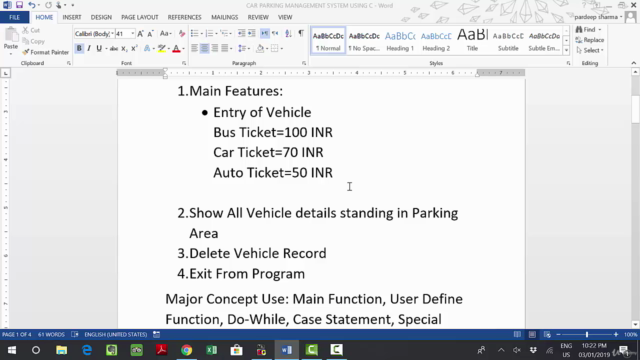
Task: Activate Format Painter
Action: [x=45, y=52]
